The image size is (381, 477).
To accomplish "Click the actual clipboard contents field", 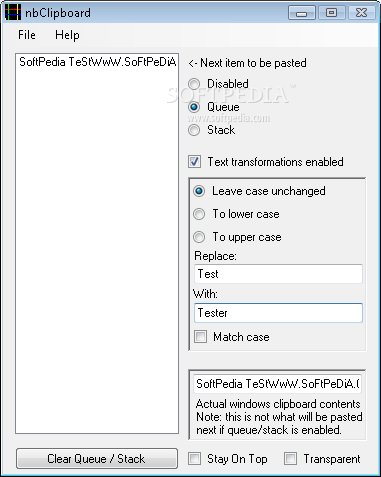I will [277, 384].
